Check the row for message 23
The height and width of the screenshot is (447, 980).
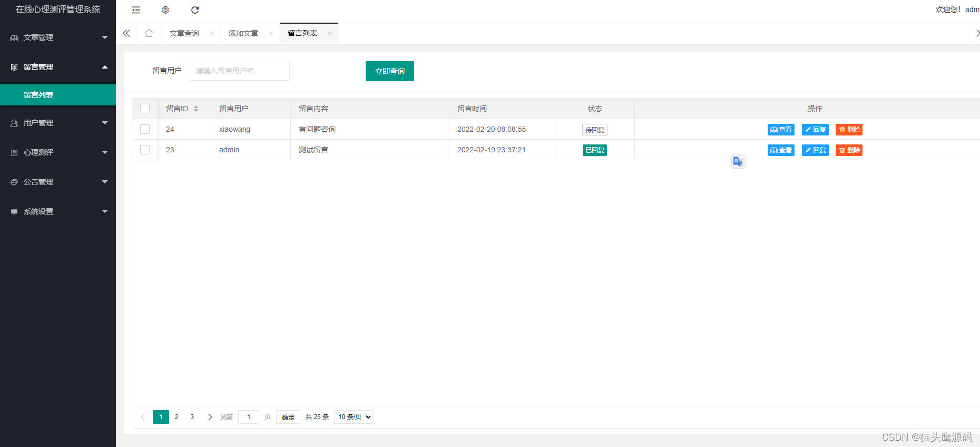(x=145, y=150)
